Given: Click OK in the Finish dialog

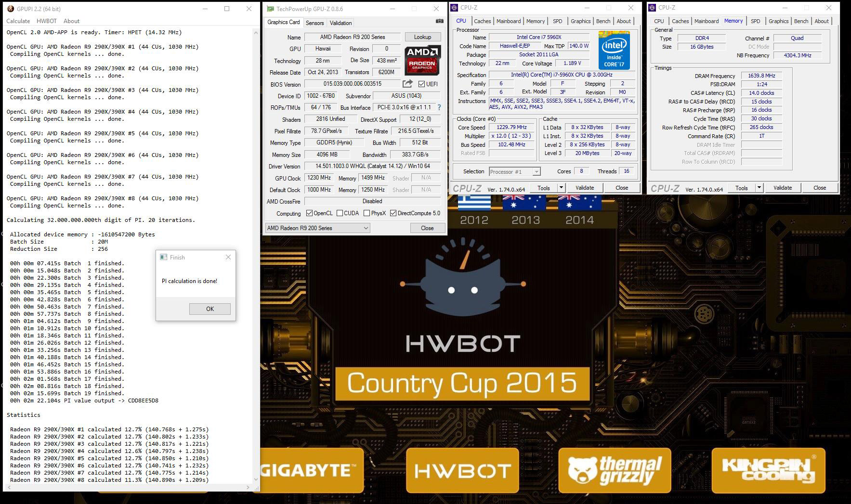Looking at the screenshot, I should pos(210,309).
